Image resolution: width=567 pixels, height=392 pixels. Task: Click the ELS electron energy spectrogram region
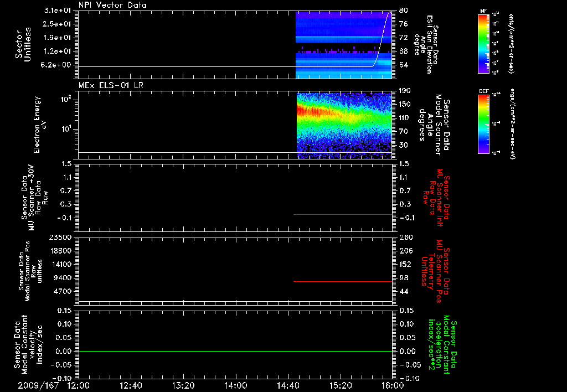(344, 126)
